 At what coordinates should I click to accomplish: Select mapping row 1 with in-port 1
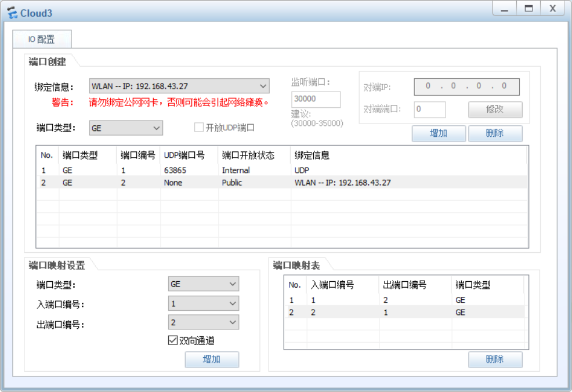tap(405, 300)
